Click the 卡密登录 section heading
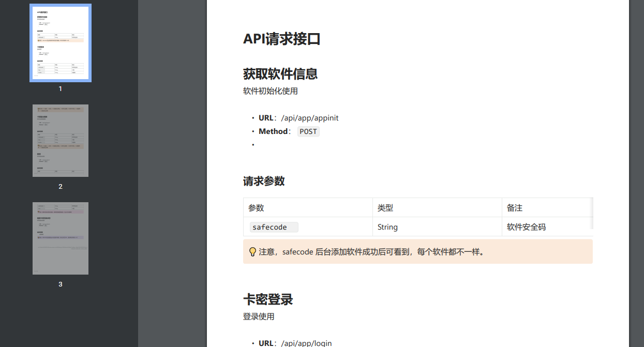644x347 pixels. point(268,299)
